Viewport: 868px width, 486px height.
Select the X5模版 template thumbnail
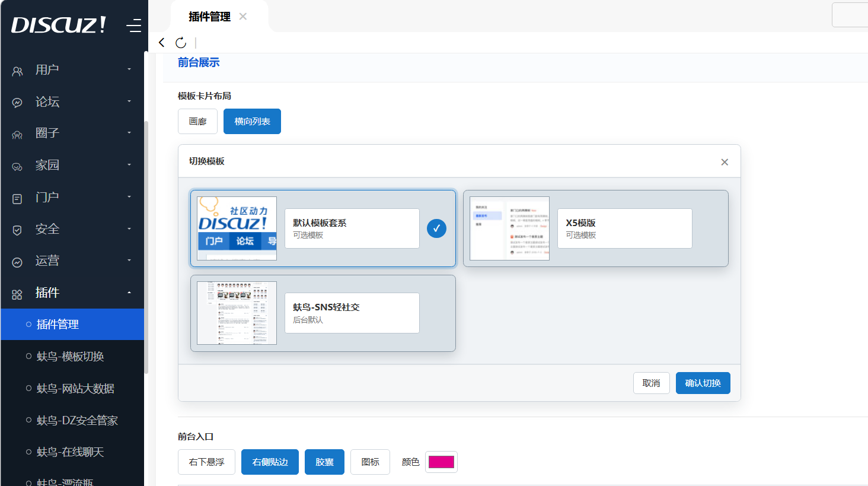(x=509, y=228)
